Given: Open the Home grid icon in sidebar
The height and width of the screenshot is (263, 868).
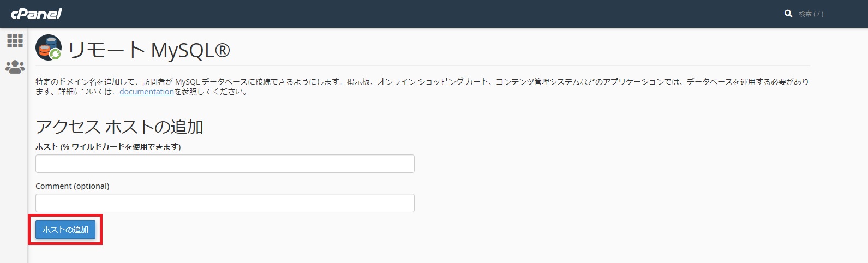Looking at the screenshot, I should click(15, 40).
